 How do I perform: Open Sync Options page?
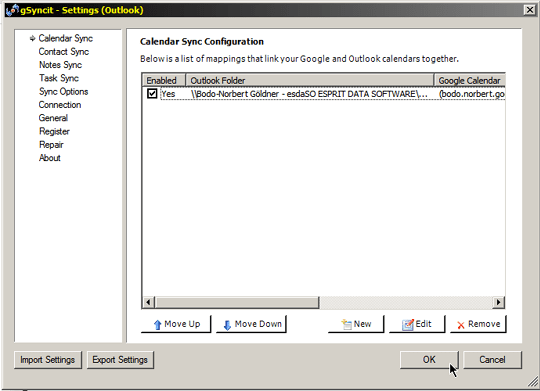coord(63,92)
